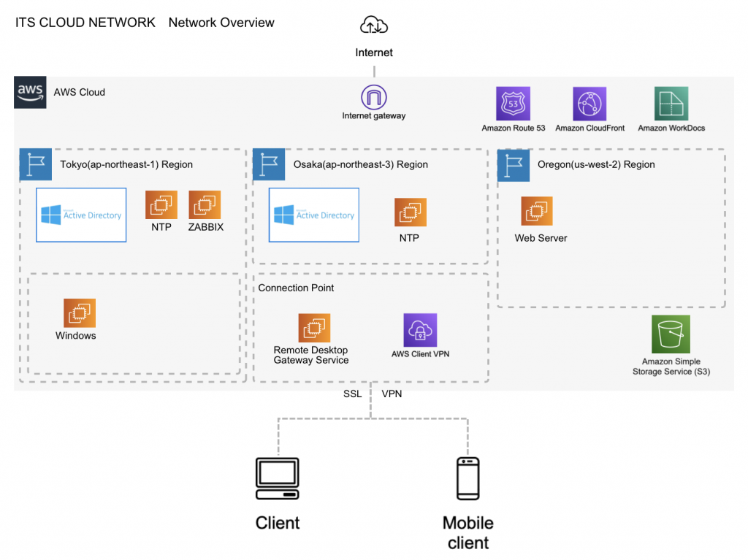Click the 'Amazon Simple Storage Service (S3)' caption
Image resolution: width=748 pixels, height=560 pixels.
(x=671, y=367)
